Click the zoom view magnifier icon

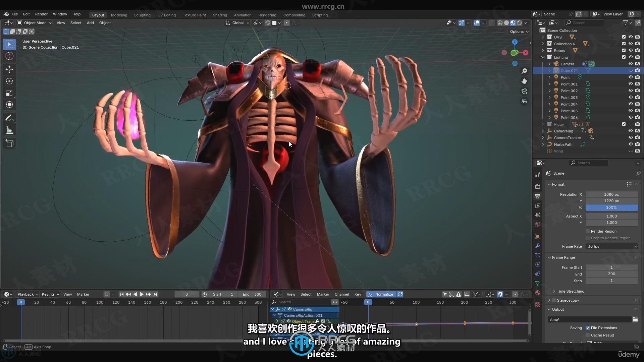pyautogui.click(x=524, y=71)
